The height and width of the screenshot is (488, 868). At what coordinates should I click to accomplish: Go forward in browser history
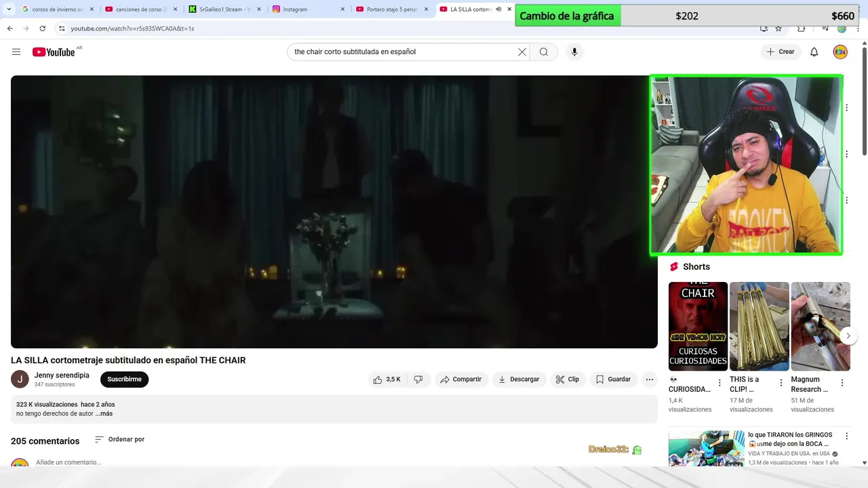pyautogui.click(x=26, y=28)
